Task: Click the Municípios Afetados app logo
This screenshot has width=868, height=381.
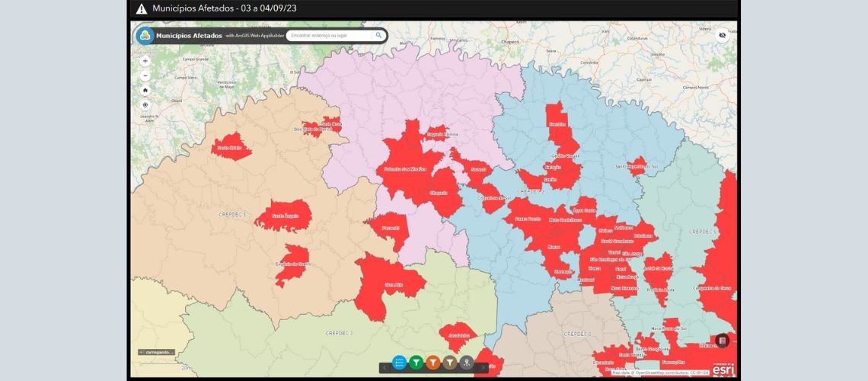Action: pos(145,36)
